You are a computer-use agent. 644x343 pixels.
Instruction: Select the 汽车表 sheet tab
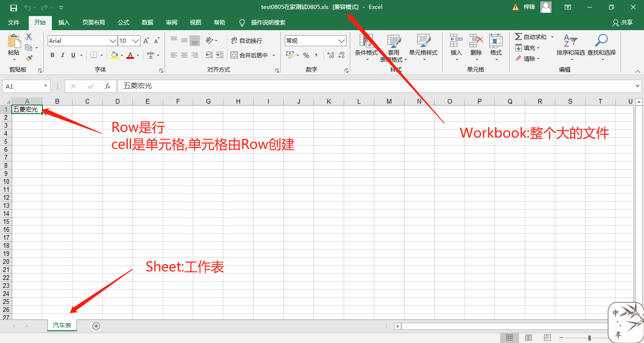click(x=62, y=326)
